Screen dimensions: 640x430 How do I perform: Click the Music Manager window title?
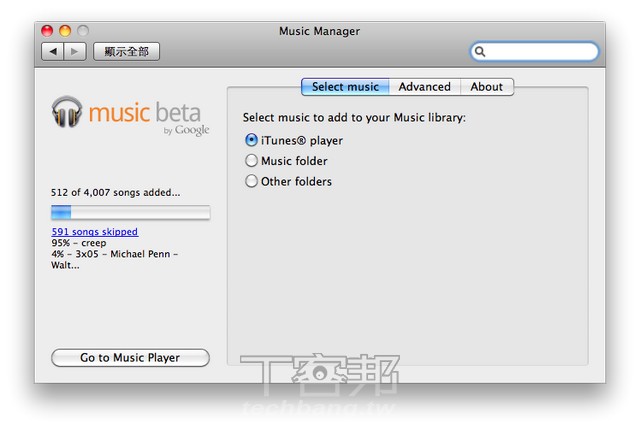point(319,31)
